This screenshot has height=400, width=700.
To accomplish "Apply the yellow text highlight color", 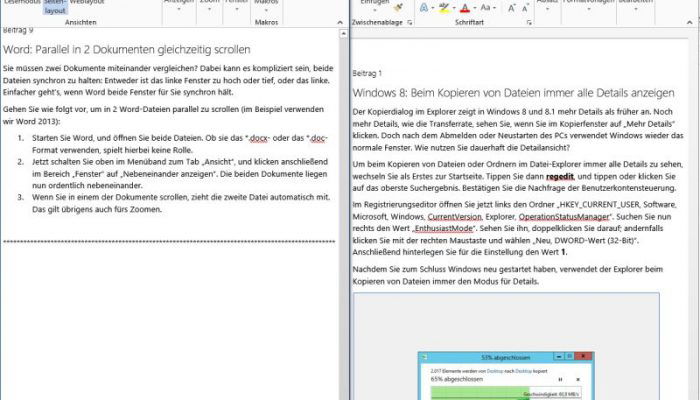I will [444, 8].
